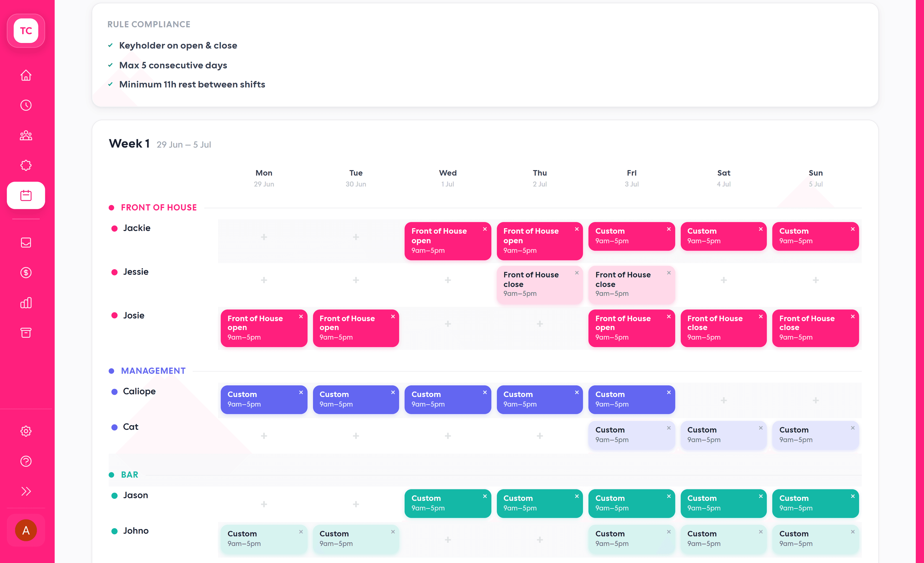Select the active calendar schedule icon

point(26,195)
